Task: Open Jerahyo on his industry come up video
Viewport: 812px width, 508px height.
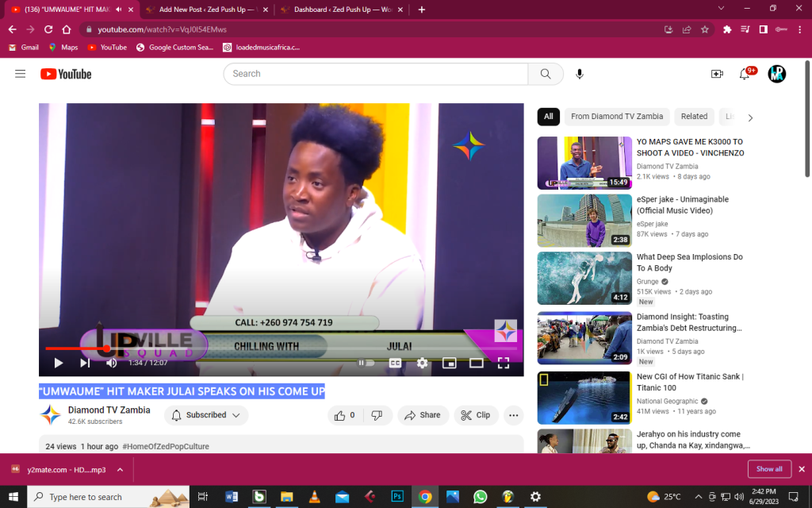Action: tap(693, 440)
